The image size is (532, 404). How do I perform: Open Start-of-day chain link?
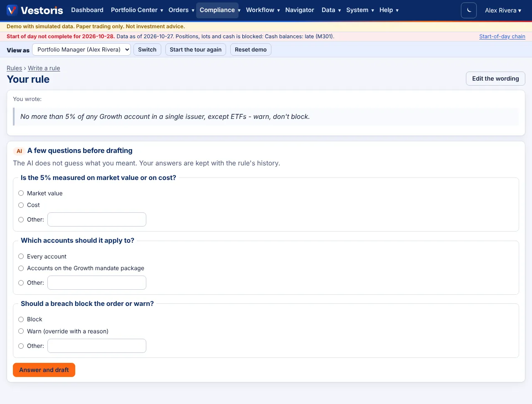(502, 37)
